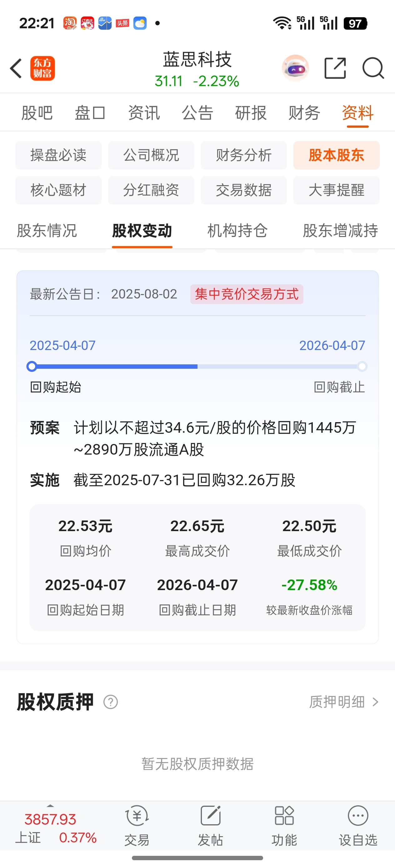
Task: Tap the 设自选 ellipsis icon
Action: 358,816
